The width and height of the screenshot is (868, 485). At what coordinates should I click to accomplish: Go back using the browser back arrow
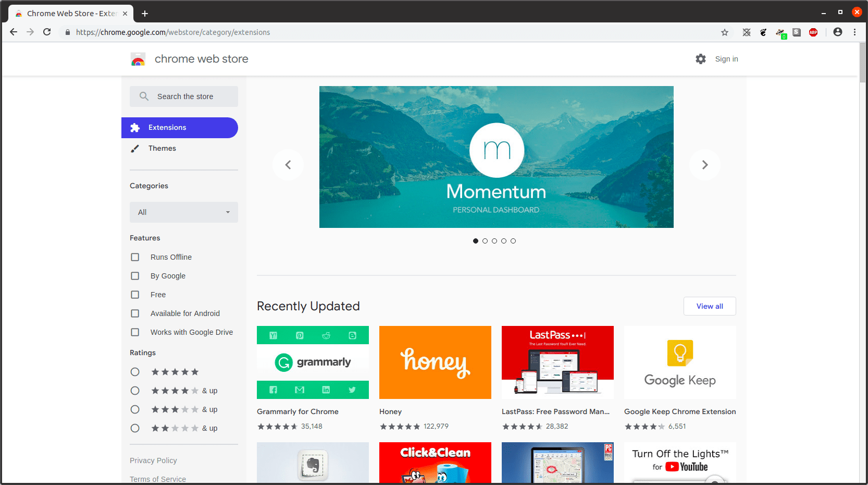click(14, 32)
